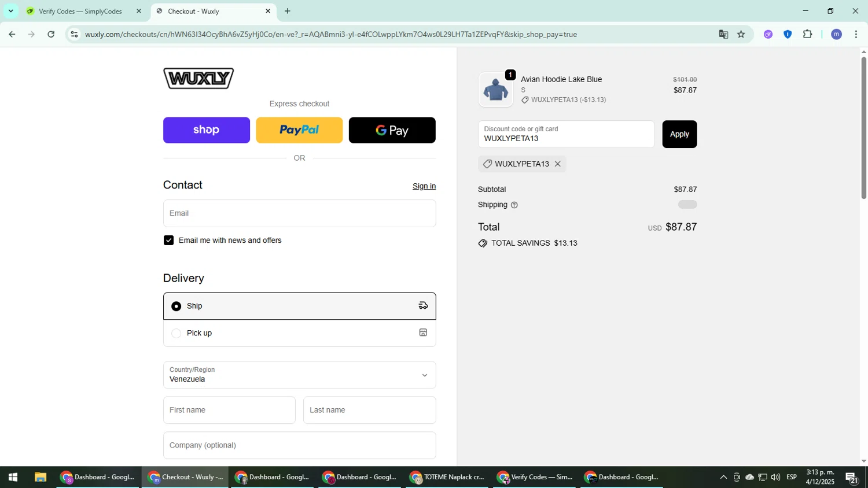Click the address bar URL
868x488 pixels.
[330, 35]
